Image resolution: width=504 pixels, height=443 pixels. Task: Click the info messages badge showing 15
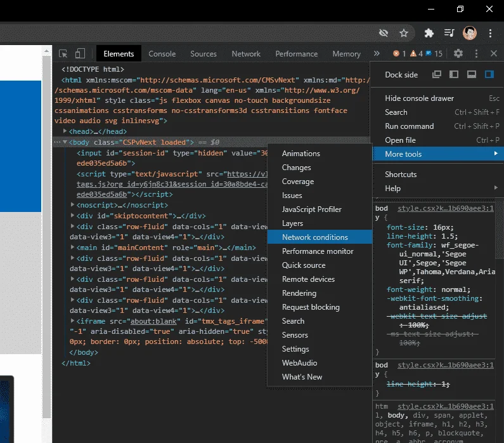coord(434,54)
